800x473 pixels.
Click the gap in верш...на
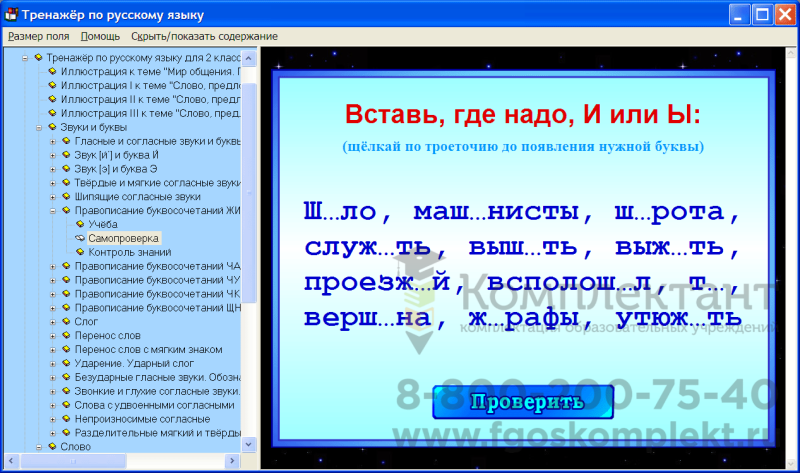pos(386,325)
